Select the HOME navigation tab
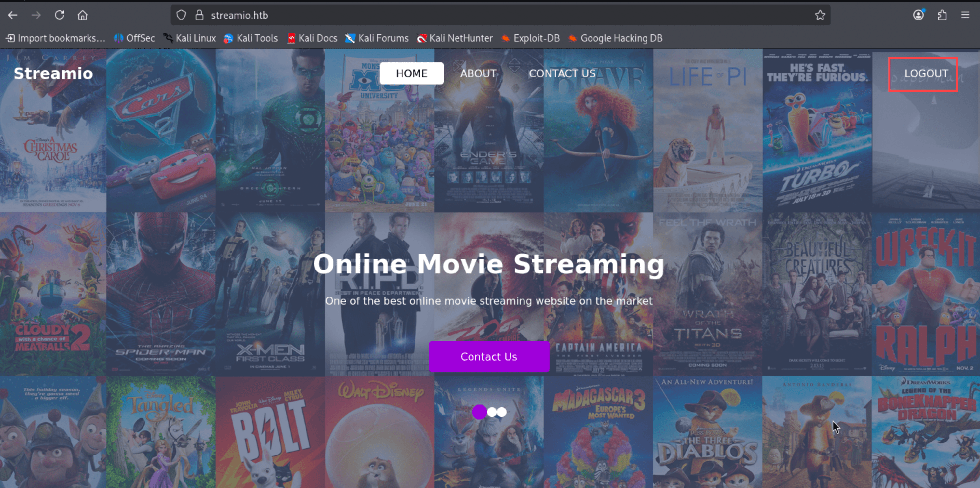Image resolution: width=980 pixels, height=488 pixels. point(412,73)
